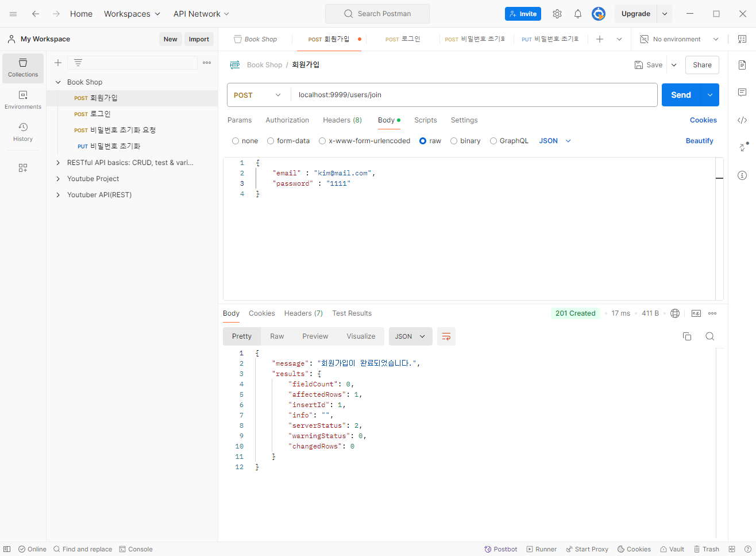Click the Import button
Viewport: 756px width, 556px height.
pos(199,39)
